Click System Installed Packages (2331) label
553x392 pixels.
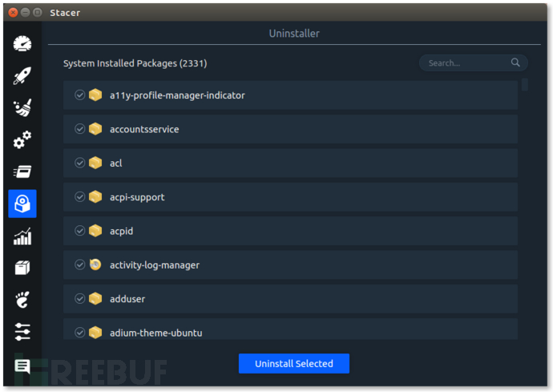pyautogui.click(x=135, y=63)
